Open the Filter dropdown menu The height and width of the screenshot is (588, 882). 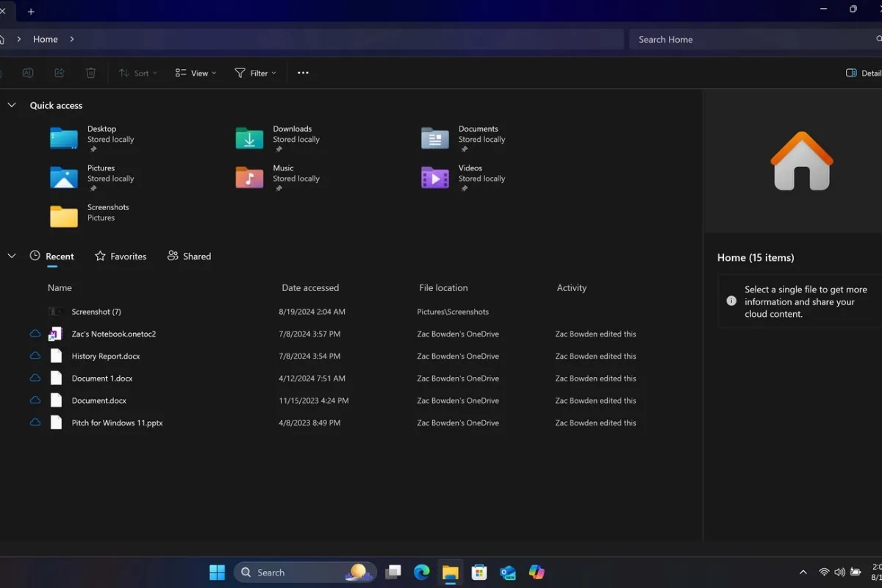pos(255,73)
